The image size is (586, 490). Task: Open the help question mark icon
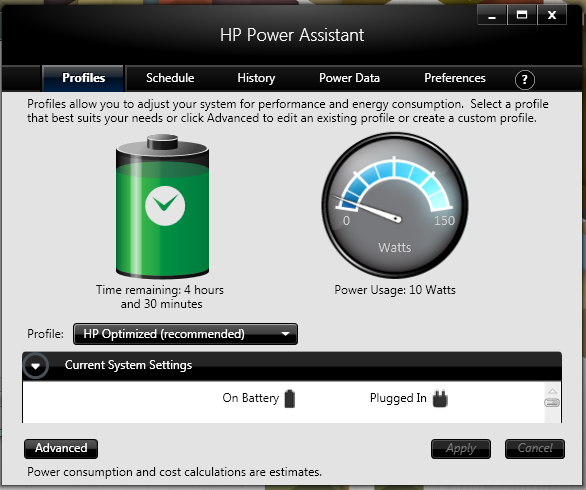point(524,80)
